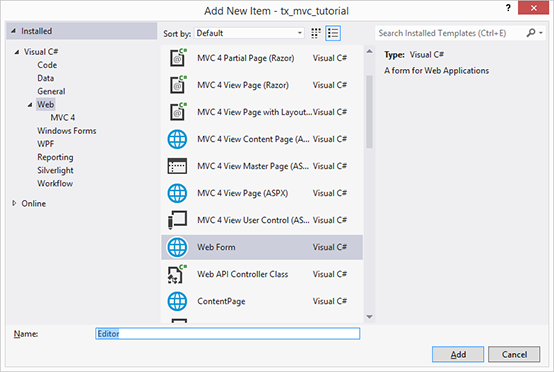Select the Web category
Viewport: 554px width, 372px height.
[46, 105]
